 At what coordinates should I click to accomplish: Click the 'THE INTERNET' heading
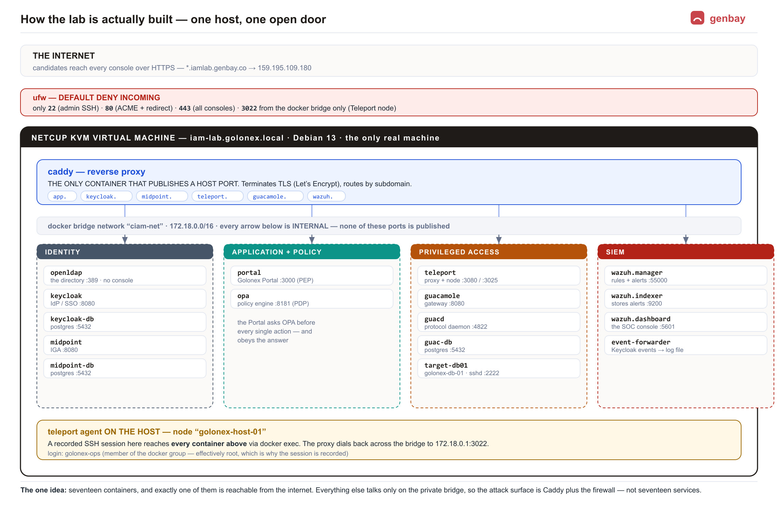pos(64,56)
